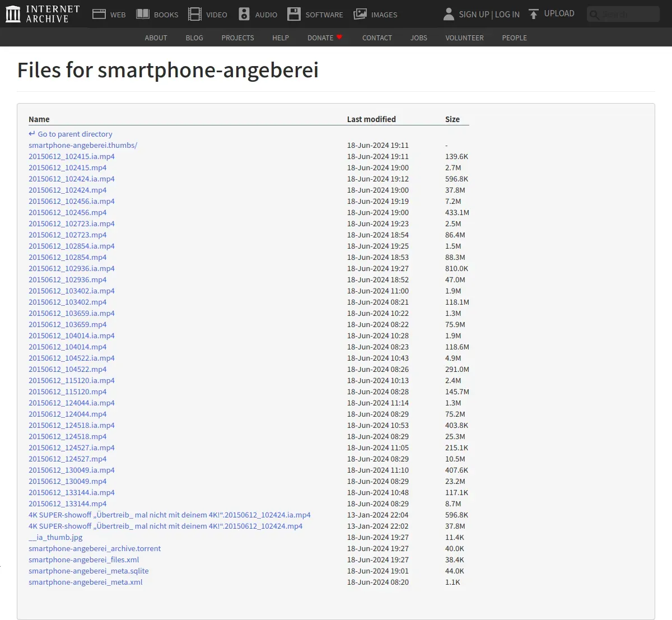Click the Donate link
This screenshot has width=672, height=620.
320,38
